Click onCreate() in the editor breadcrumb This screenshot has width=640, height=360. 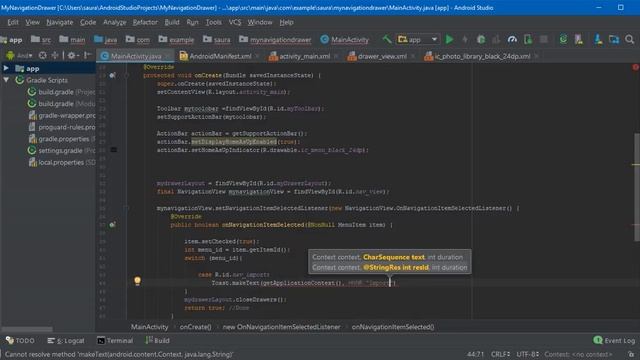(196, 327)
